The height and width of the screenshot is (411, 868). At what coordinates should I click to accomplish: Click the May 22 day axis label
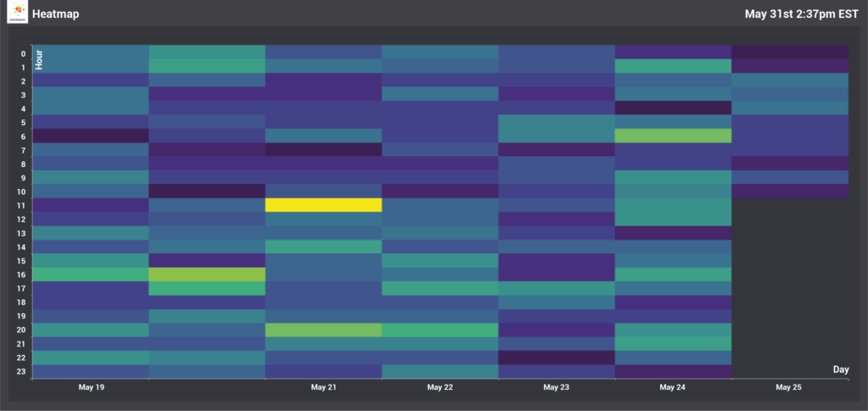coord(439,387)
